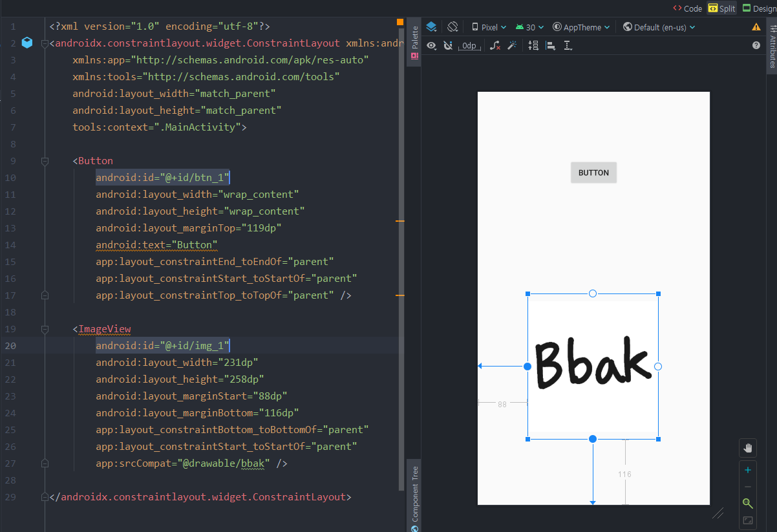The width and height of the screenshot is (777, 532).
Task: Click the pan hand tool icon
Action: click(x=748, y=447)
